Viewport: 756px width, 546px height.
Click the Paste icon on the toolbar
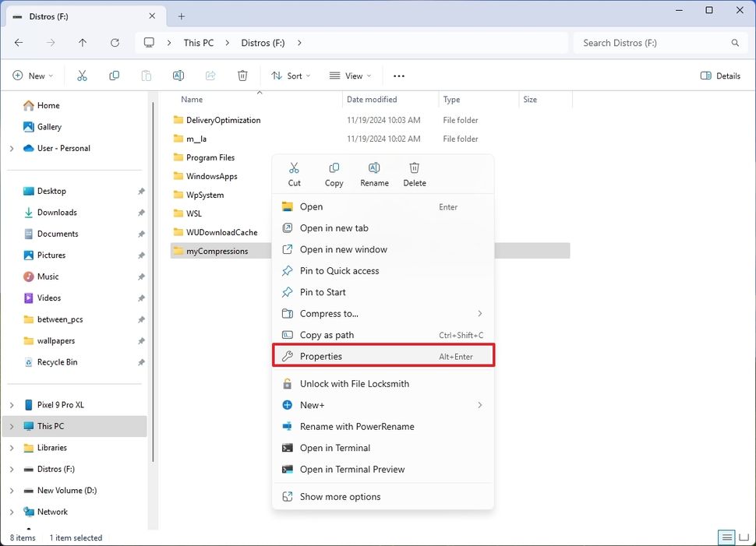click(146, 76)
